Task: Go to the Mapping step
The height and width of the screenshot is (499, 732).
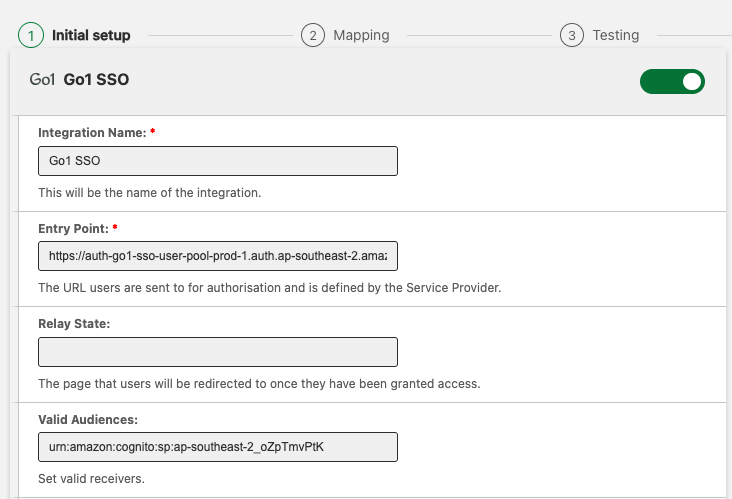Action: (x=361, y=35)
